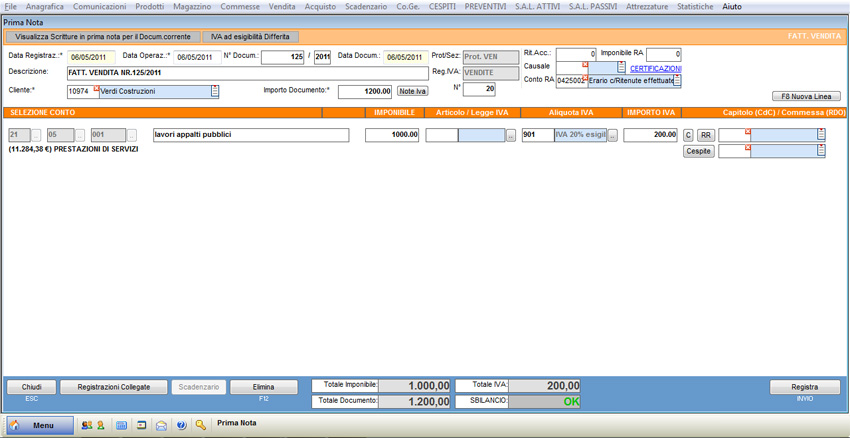This screenshot has height=438, width=850.
Task: Open the Cliente lookup list icon
Action: click(215, 91)
